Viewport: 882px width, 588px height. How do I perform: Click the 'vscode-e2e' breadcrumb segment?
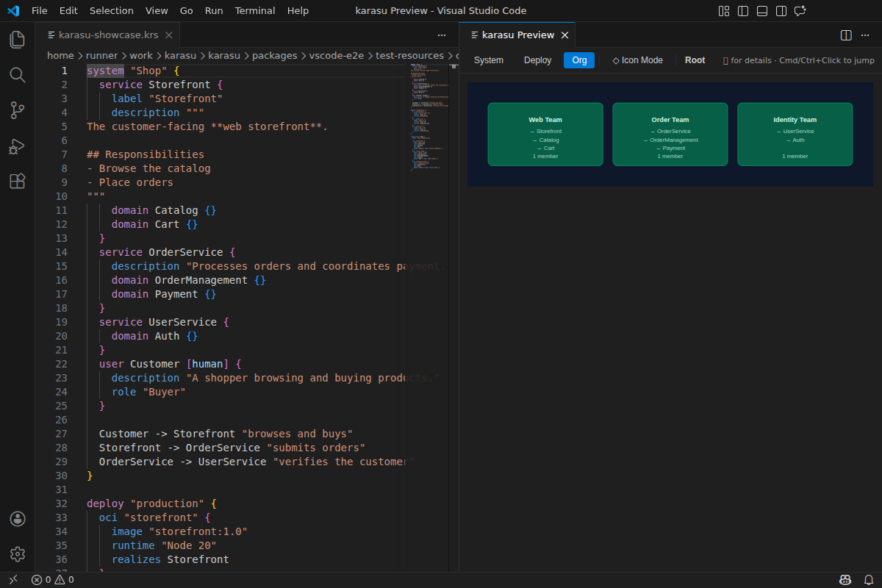[x=337, y=55]
